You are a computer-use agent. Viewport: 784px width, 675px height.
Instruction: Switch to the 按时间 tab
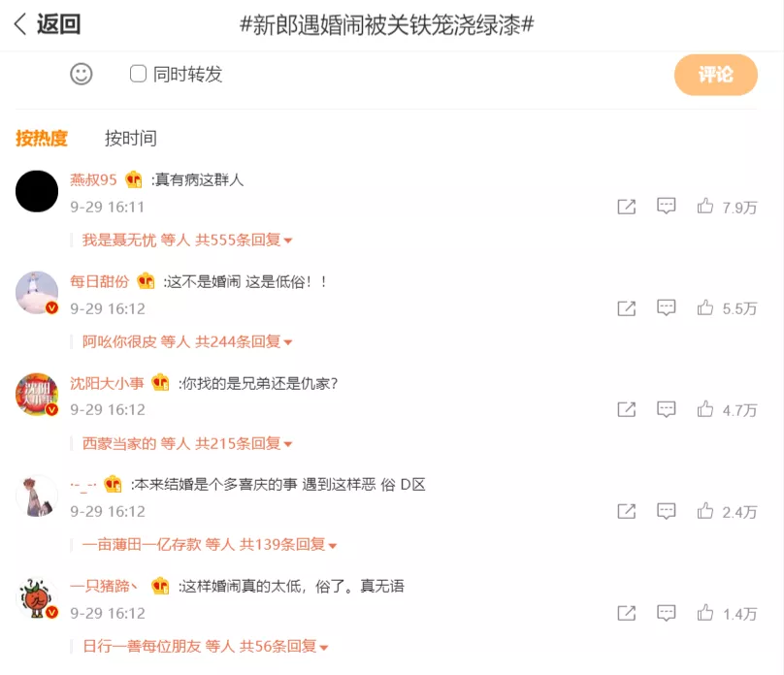131,139
